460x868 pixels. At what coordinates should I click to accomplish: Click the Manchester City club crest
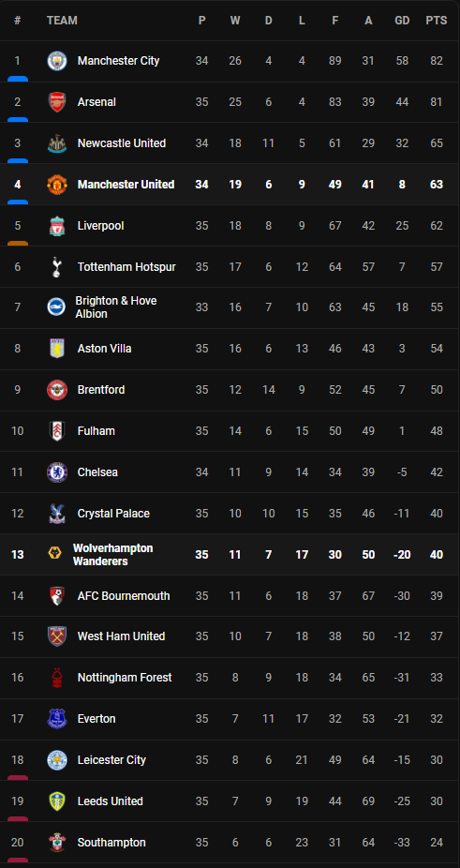[57, 61]
